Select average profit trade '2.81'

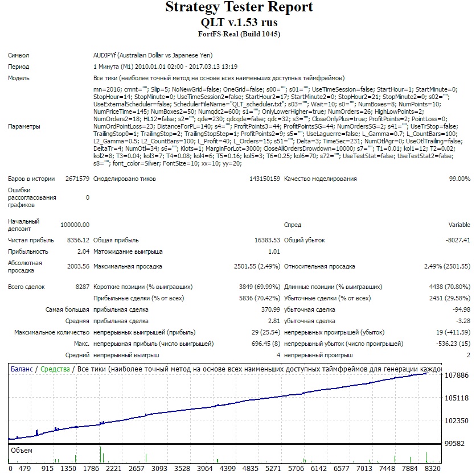click(274, 321)
